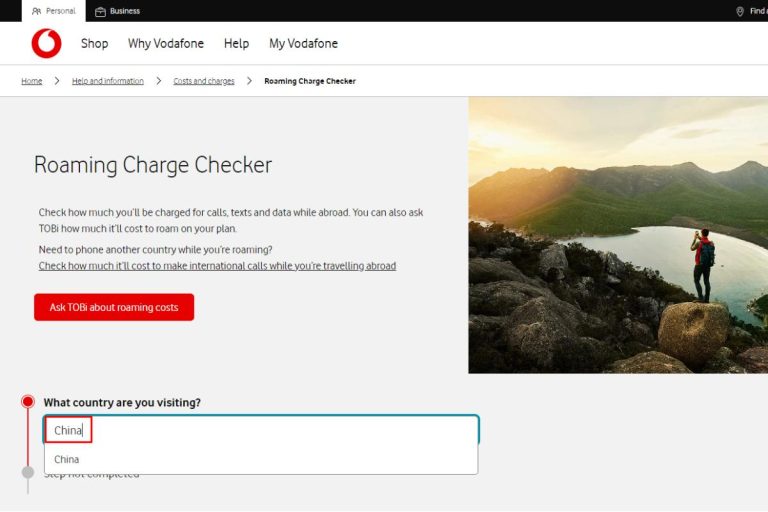Open the Why Vodafone menu
Viewport: 768px width, 512px height.
pos(165,44)
